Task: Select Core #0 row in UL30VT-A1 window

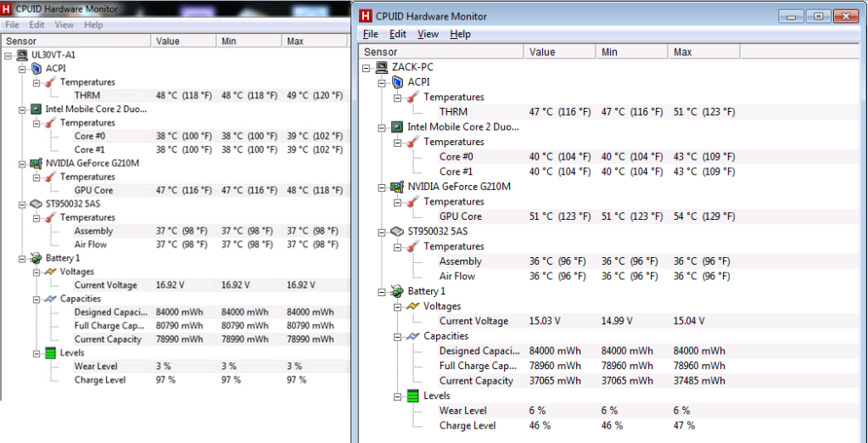Action: pos(210,137)
